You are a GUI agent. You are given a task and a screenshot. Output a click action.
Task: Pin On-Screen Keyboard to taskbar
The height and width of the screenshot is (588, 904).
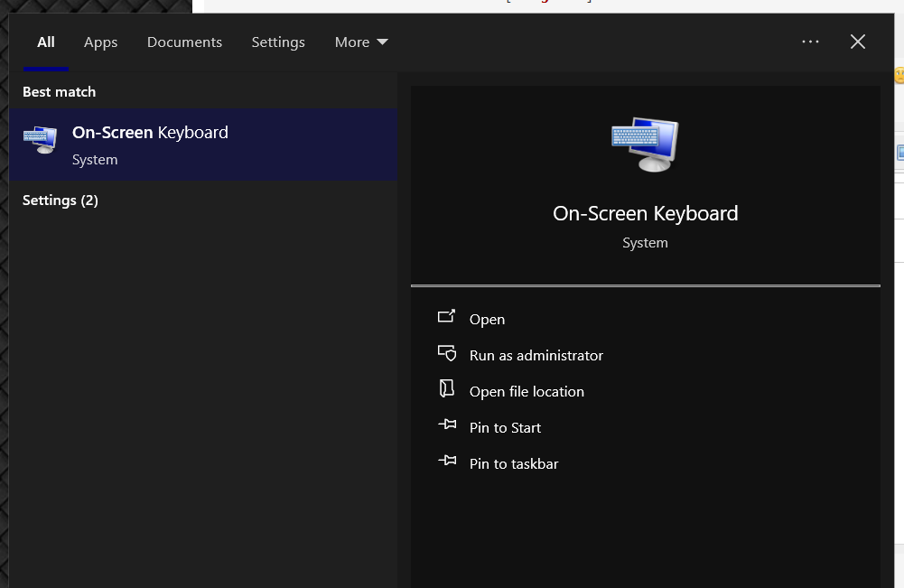(x=514, y=463)
